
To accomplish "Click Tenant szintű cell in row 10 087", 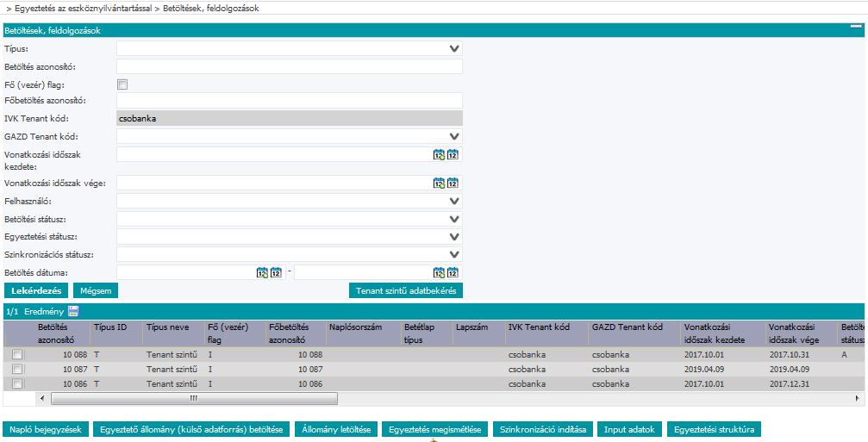I will click(x=172, y=369).
